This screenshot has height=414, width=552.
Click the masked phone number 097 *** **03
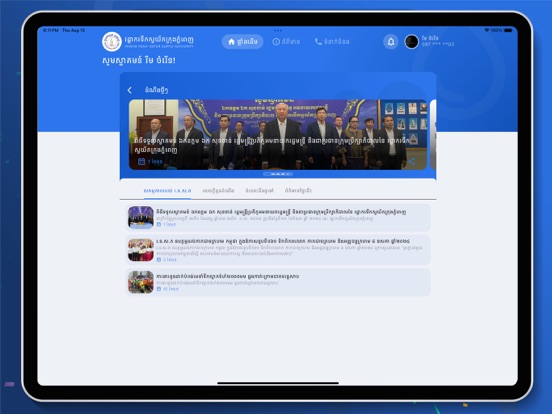point(438,44)
